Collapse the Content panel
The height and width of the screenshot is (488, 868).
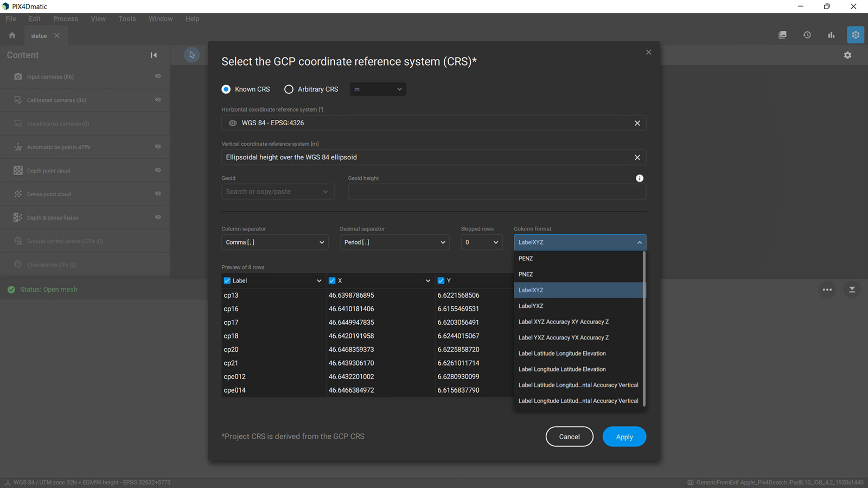(154, 55)
